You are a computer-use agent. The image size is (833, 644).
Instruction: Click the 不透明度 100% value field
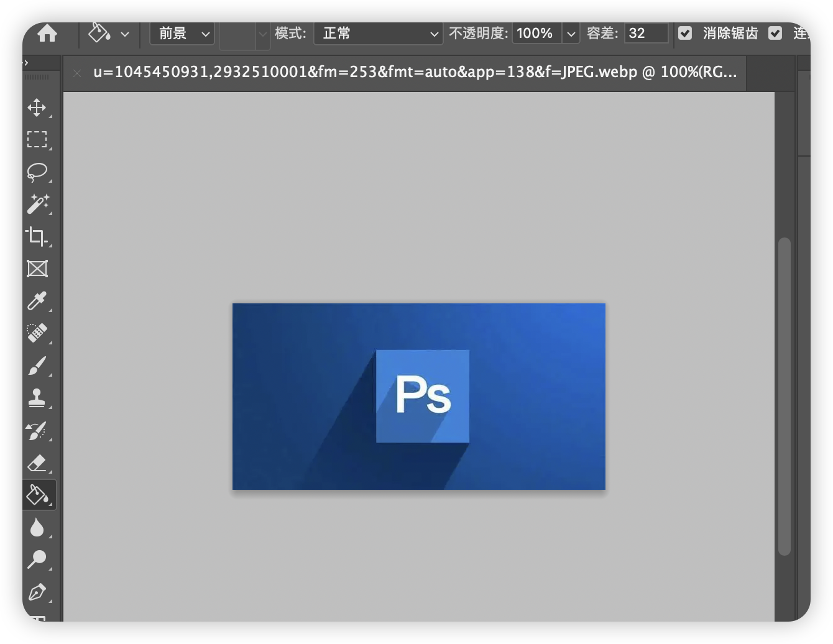pyautogui.click(x=536, y=34)
